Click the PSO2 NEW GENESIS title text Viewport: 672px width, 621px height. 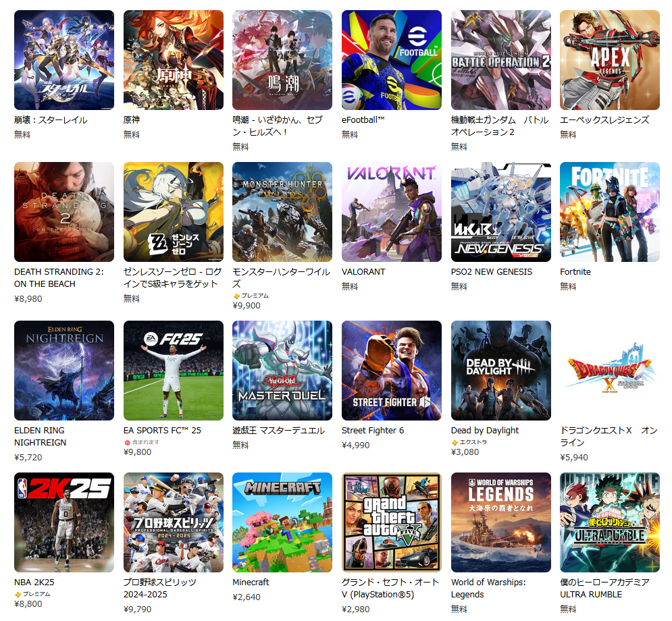point(492,272)
